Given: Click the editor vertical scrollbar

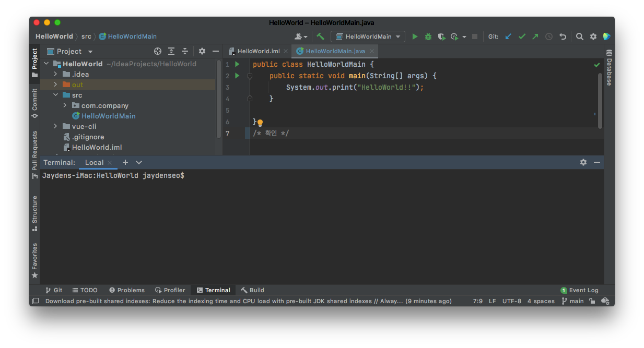Looking at the screenshot, I should 600,100.
